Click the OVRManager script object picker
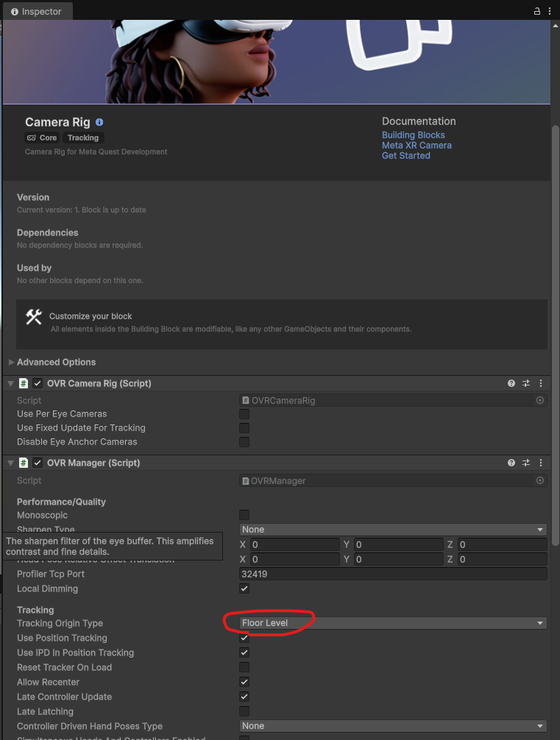Image resolution: width=560 pixels, height=740 pixels. tap(540, 480)
